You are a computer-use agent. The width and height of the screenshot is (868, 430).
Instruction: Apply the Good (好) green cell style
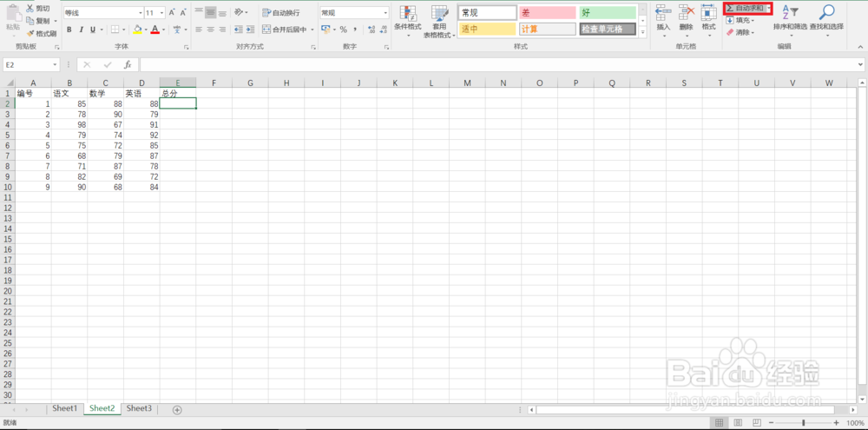pyautogui.click(x=607, y=12)
